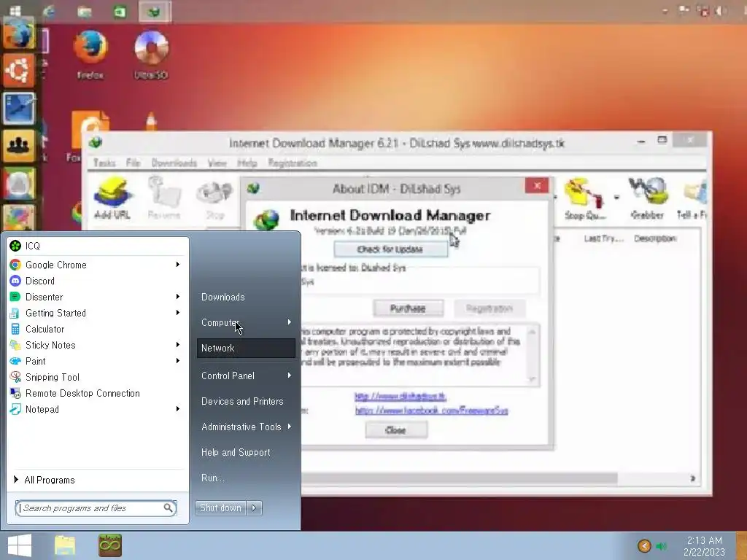Click Check for Update button
The height and width of the screenshot is (560, 747).
(390, 249)
